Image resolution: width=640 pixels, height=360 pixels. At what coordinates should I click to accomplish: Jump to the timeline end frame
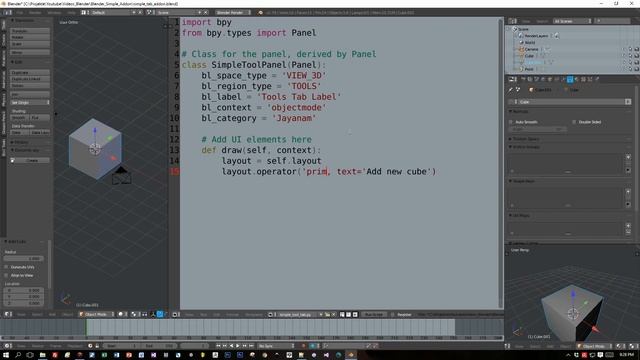coord(251,346)
